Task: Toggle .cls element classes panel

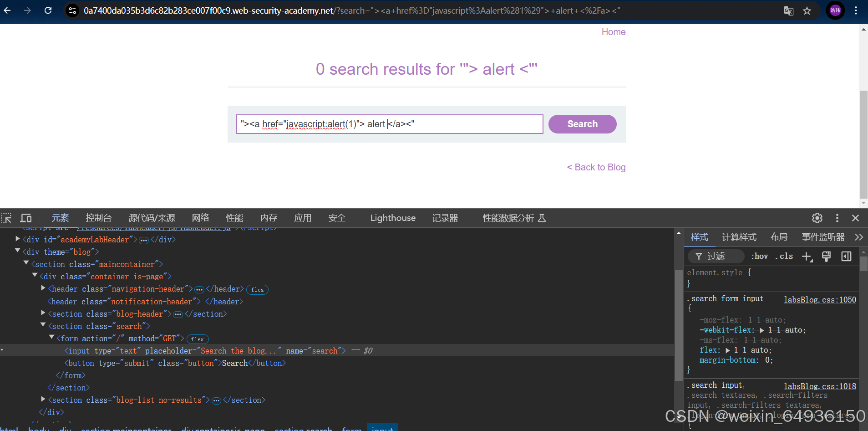Action: click(x=784, y=256)
